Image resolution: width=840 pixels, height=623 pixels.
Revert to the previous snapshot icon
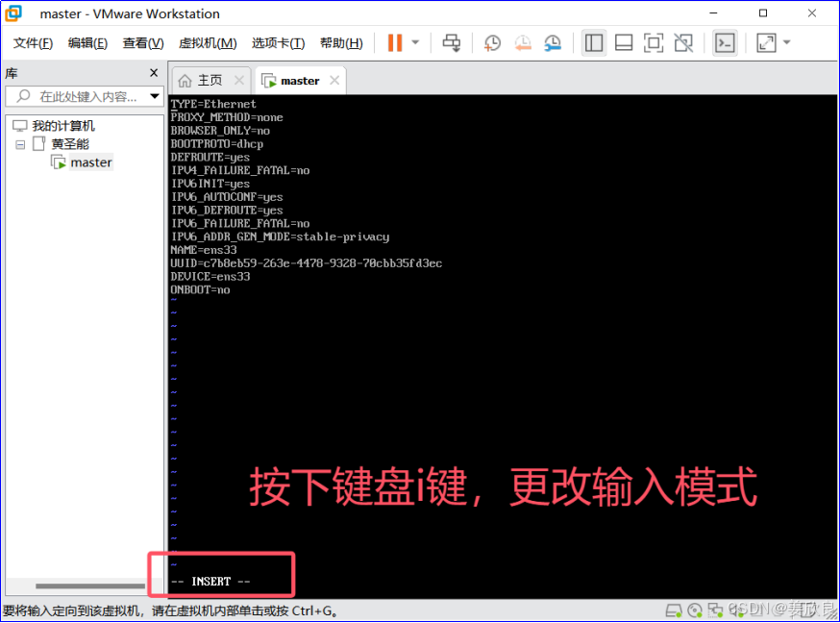tap(522, 43)
